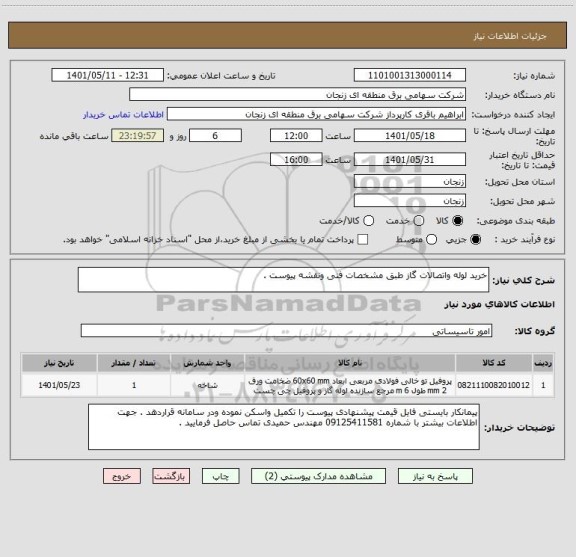Click the کد کالا column header

tap(494, 363)
